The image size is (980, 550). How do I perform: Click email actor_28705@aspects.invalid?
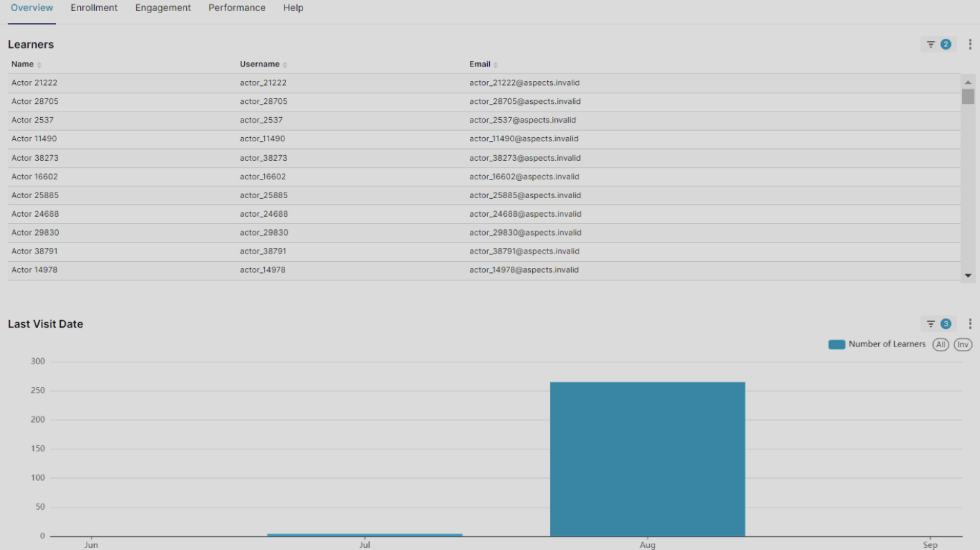pyautogui.click(x=525, y=102)
